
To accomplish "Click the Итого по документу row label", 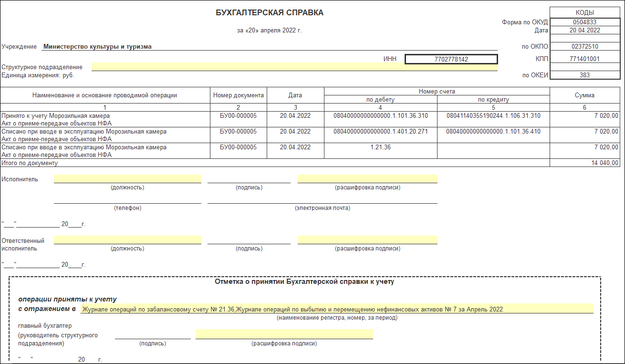I will 30,163.
